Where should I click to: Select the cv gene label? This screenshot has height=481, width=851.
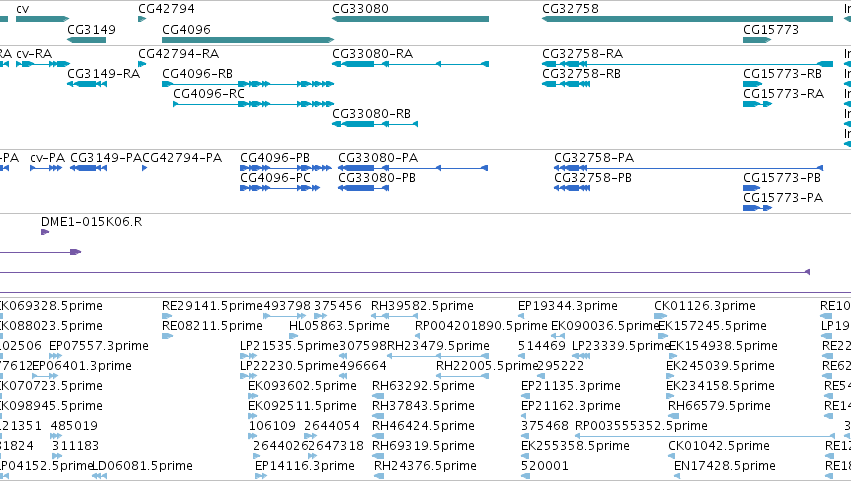23,9
